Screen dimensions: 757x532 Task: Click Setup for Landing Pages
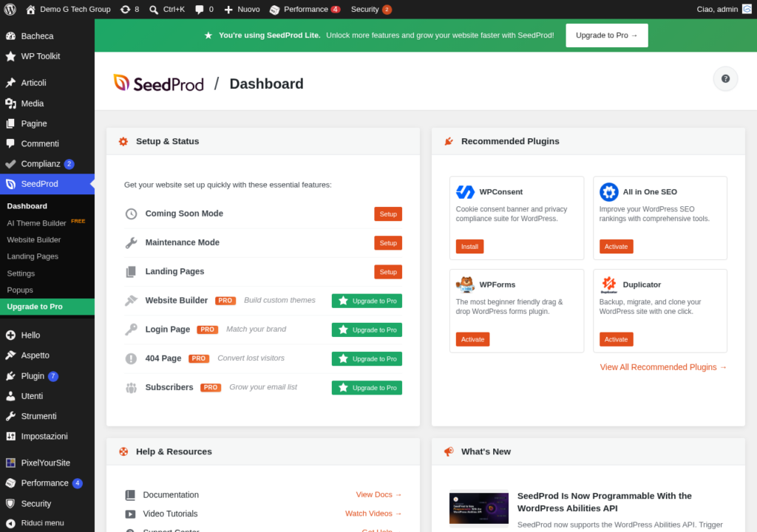[387, 272]
